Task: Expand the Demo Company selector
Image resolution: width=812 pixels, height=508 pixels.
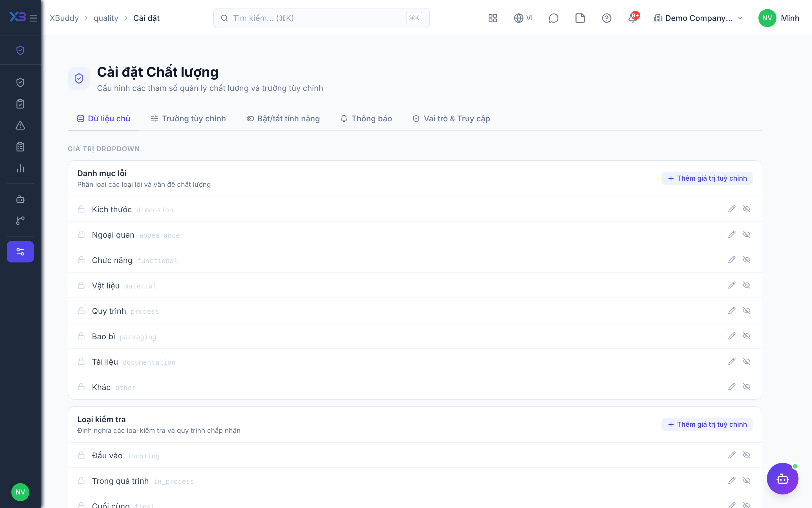Action: tap(698, 18)
